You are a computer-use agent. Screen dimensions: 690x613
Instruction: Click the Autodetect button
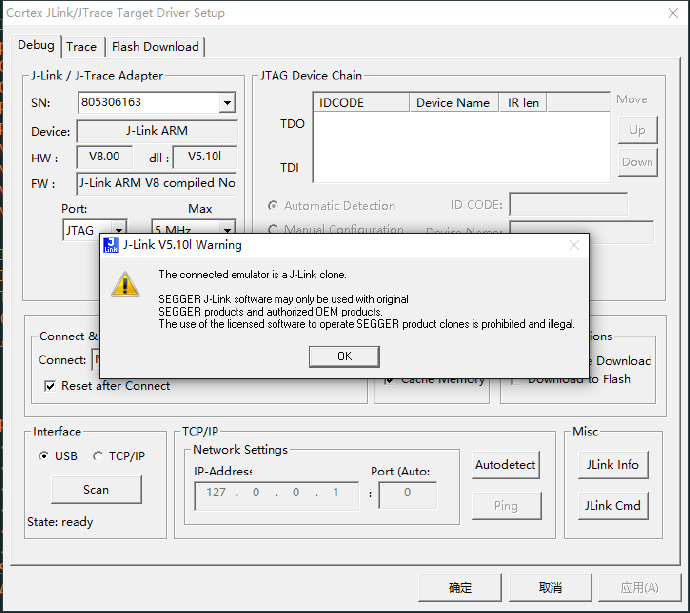click(505, 465)
